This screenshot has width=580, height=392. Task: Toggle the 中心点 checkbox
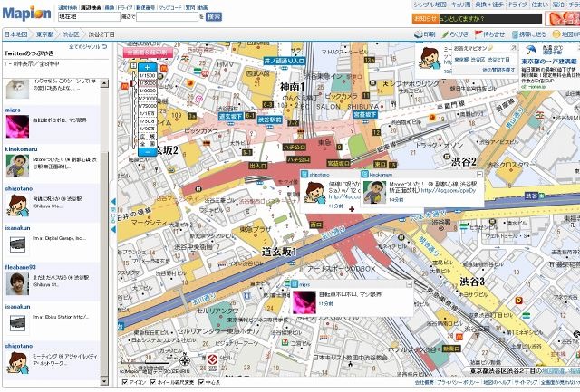coord(201,382)
